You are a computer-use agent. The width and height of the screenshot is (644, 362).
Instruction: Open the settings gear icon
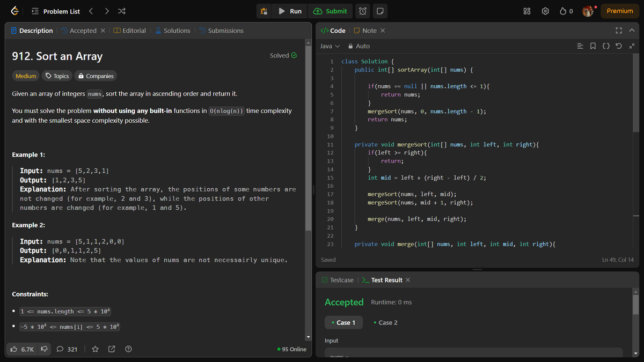point(545,11)
